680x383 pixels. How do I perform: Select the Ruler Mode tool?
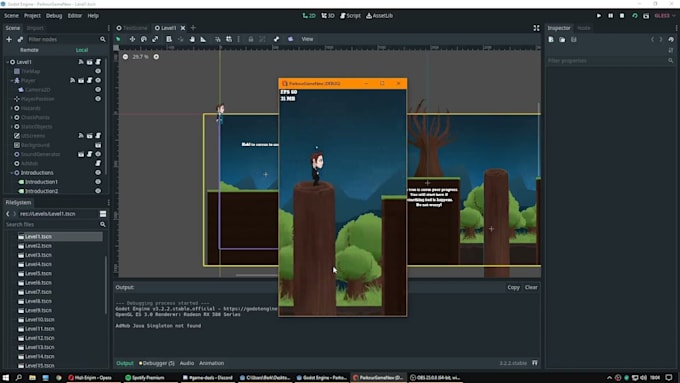(x=203, y=39)
